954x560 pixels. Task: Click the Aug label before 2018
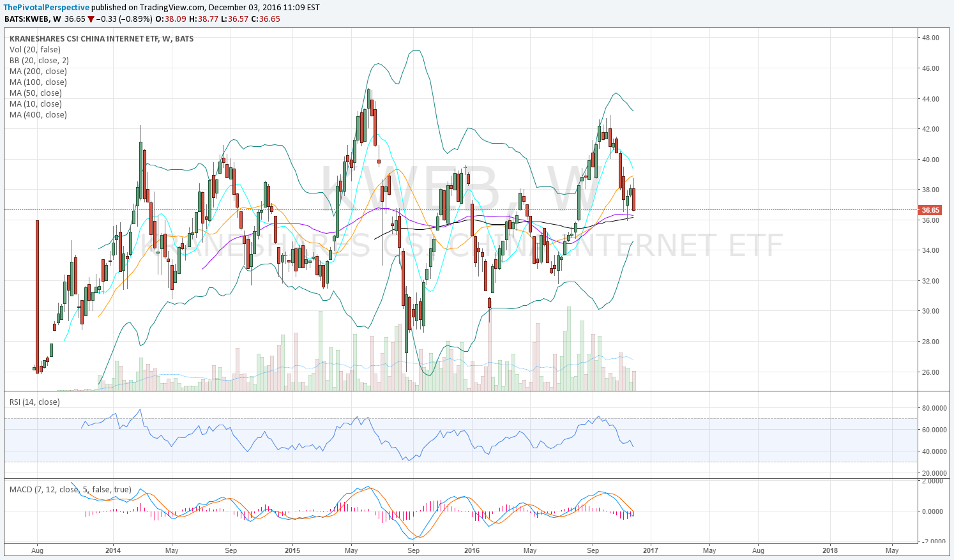[758, 550]
